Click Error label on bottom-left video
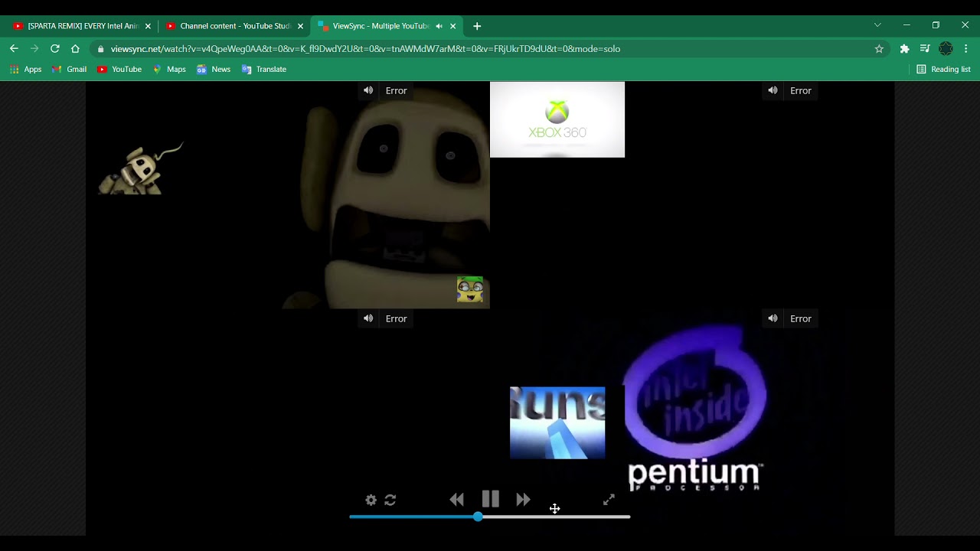Screen dimensions: 980x551 point(396,318)
